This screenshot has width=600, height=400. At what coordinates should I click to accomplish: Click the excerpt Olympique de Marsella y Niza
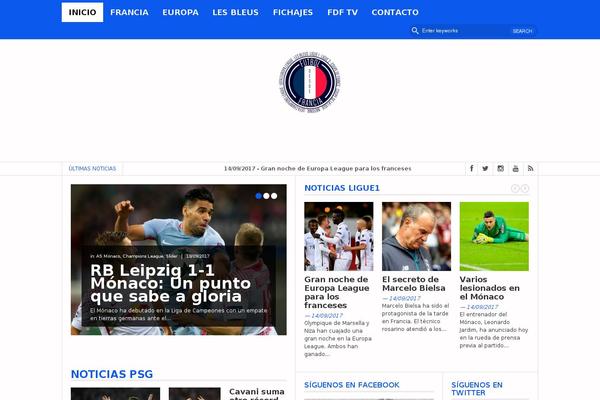pyautogui.click(x=338, y=339)
